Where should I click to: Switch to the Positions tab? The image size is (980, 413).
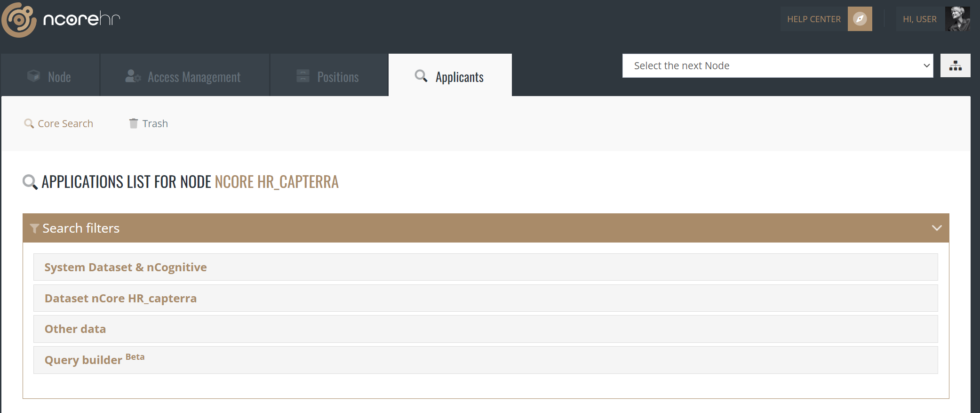(x=329, y=75)
